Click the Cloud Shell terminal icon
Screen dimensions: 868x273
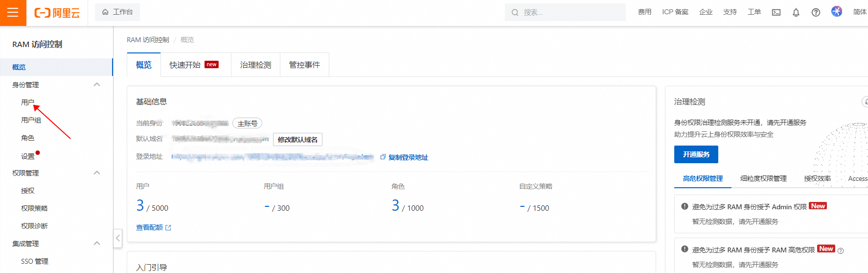pyautogui.click(x=776, y=12)
